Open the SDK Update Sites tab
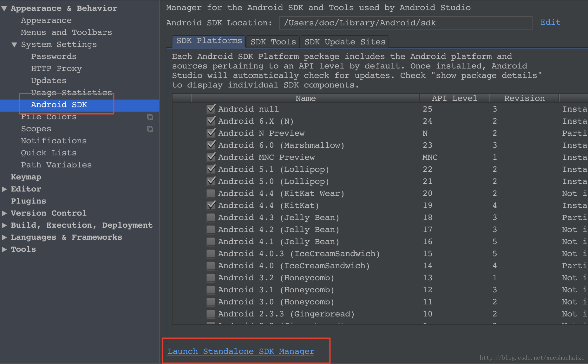Viewport: 588px width, 364px height. tap(344, 42)
